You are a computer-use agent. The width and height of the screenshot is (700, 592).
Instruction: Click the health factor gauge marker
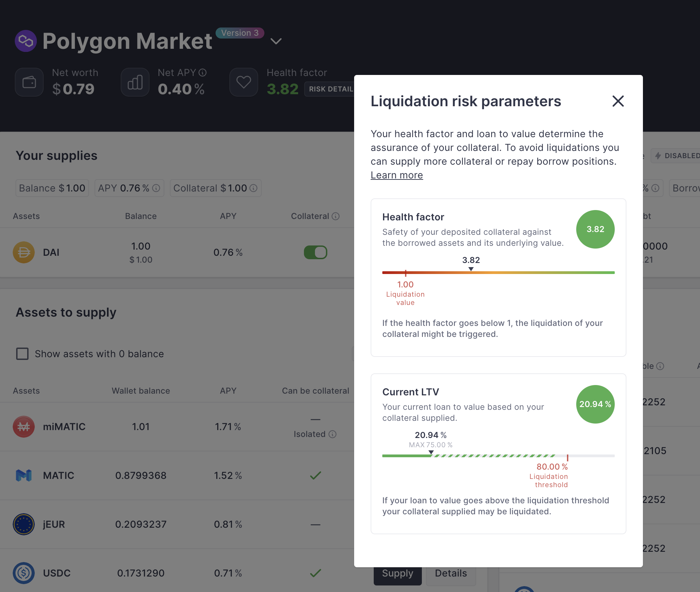click(471, 270)
